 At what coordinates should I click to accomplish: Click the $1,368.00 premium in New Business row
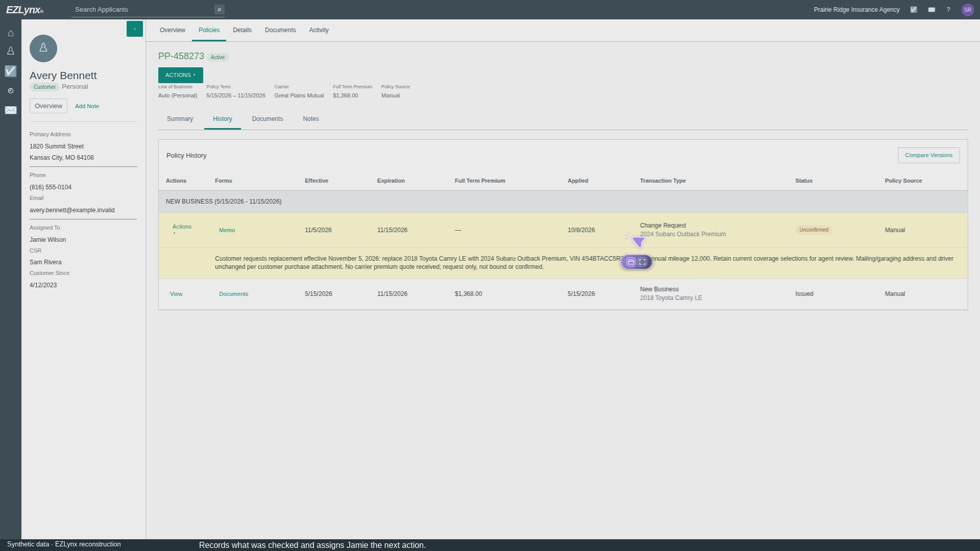[x=469, y=294]
